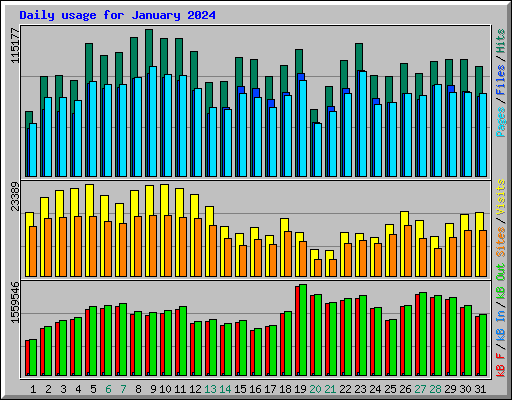This screenshot has height=400, width=512.
Task: Click day 22 on the x-axis
Action: click(x=345, y=389)
